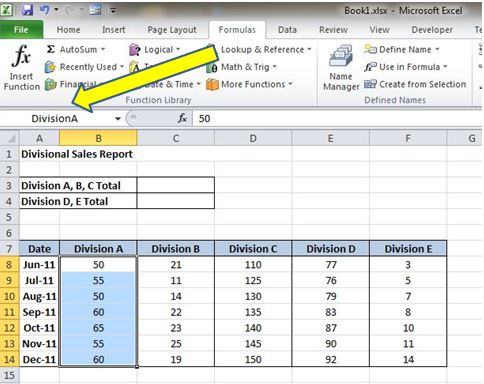Expand the AutoSum dropdown arrow
Screen dimensions: 484x384
[103, 50]
